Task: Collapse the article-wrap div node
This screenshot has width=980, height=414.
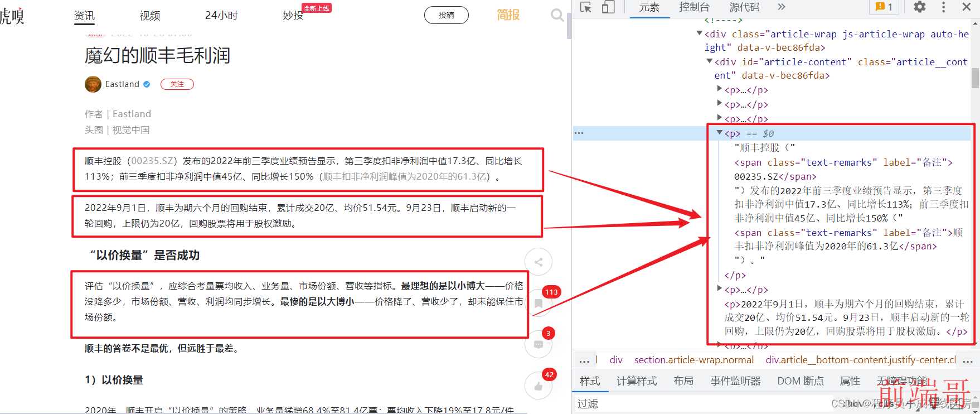Action: point(700,33)
